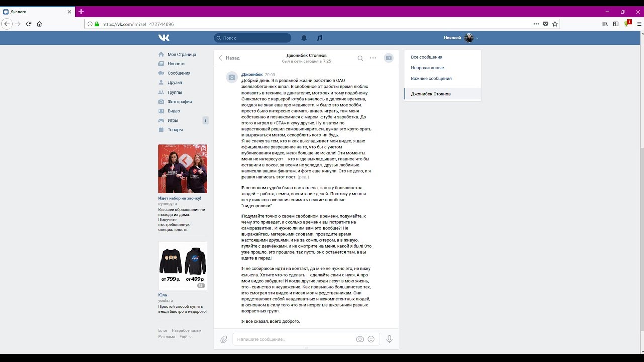Select the Диалоги browser tab

click(x=38, y=12)
